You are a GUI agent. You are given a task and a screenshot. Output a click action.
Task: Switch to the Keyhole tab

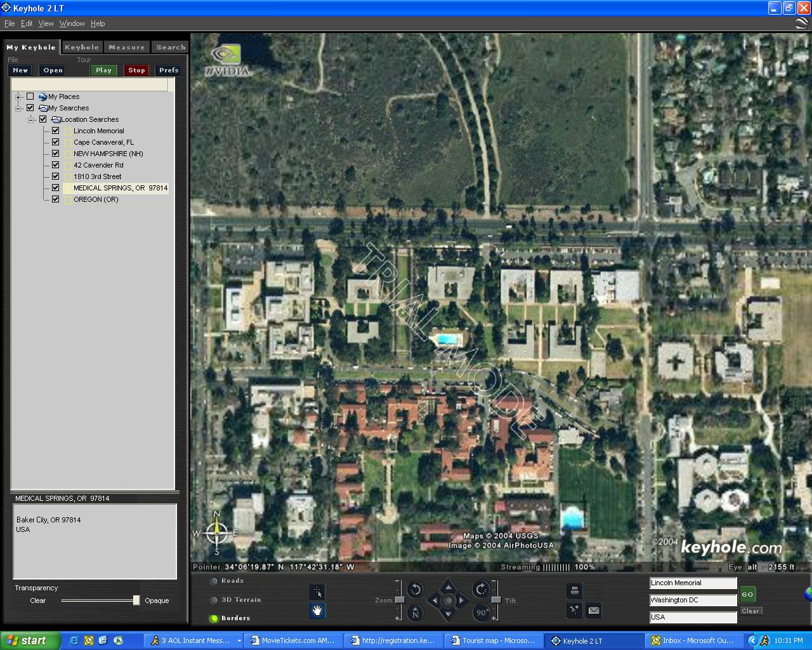click(x=82, y=47)
